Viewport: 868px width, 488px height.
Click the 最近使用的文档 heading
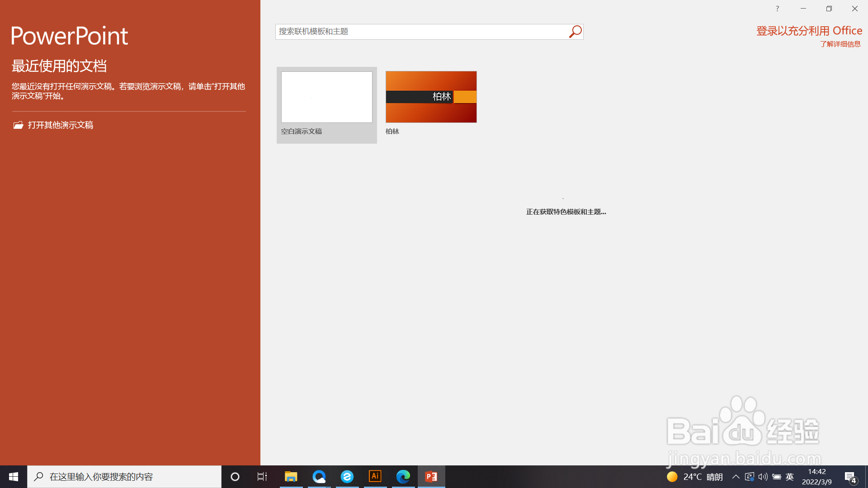(x=59, y=66)
